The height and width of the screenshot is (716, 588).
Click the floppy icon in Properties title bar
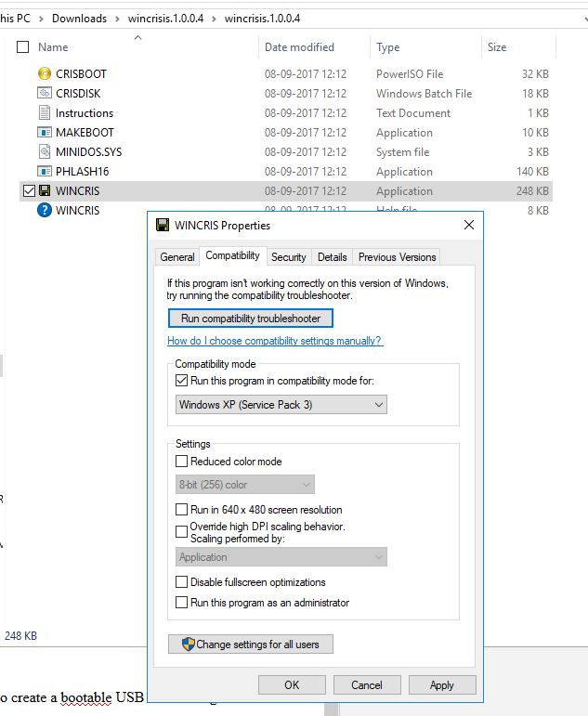tap(163, 225)
